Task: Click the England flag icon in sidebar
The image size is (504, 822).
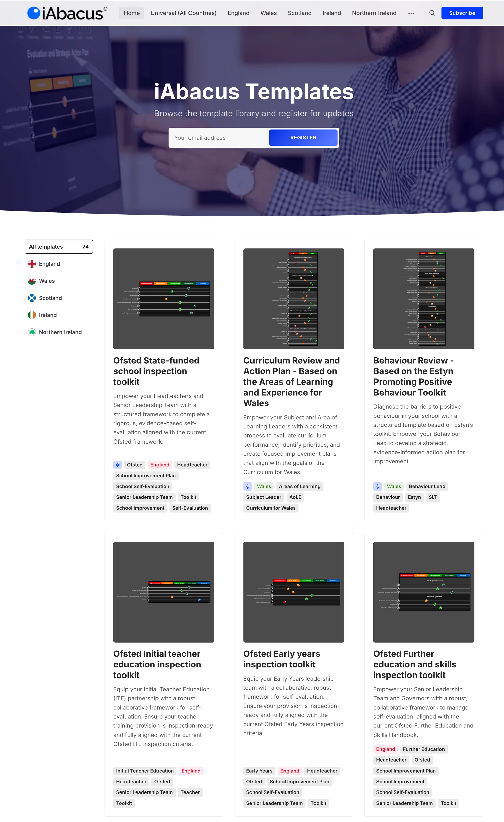Action: [x=32, y=264]
